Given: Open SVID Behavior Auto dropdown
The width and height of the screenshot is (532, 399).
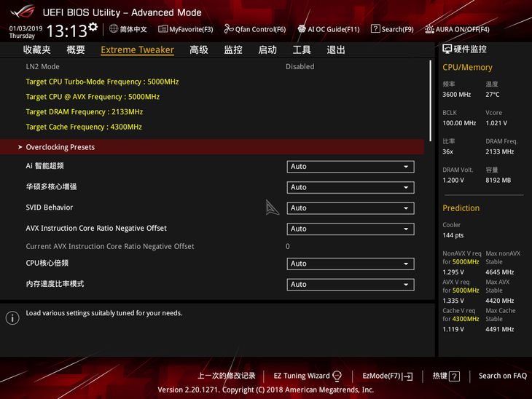Looking at the screenshot, I should 350,208.
